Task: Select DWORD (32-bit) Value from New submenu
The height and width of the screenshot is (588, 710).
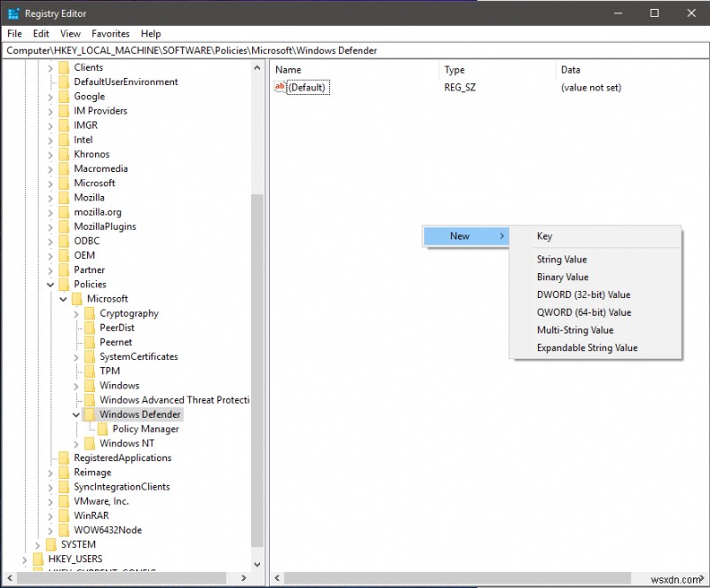Action: click(583, 294)
